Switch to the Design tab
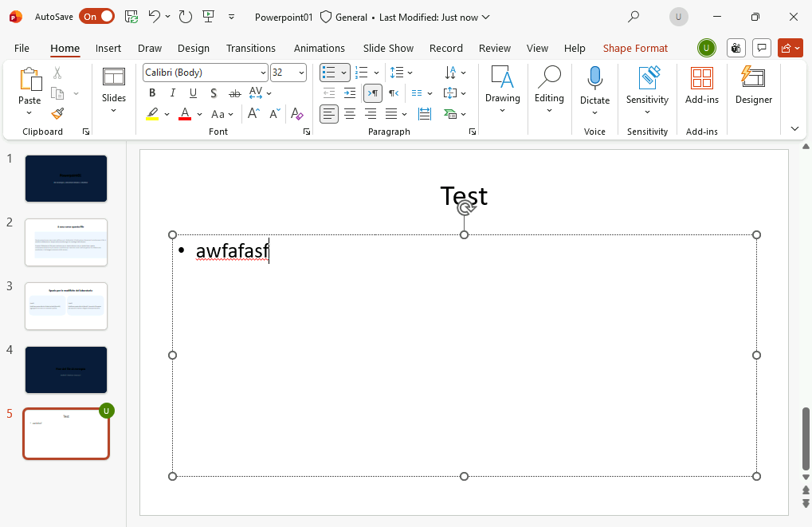Screen dimensions: 812x527 point(194,48)
